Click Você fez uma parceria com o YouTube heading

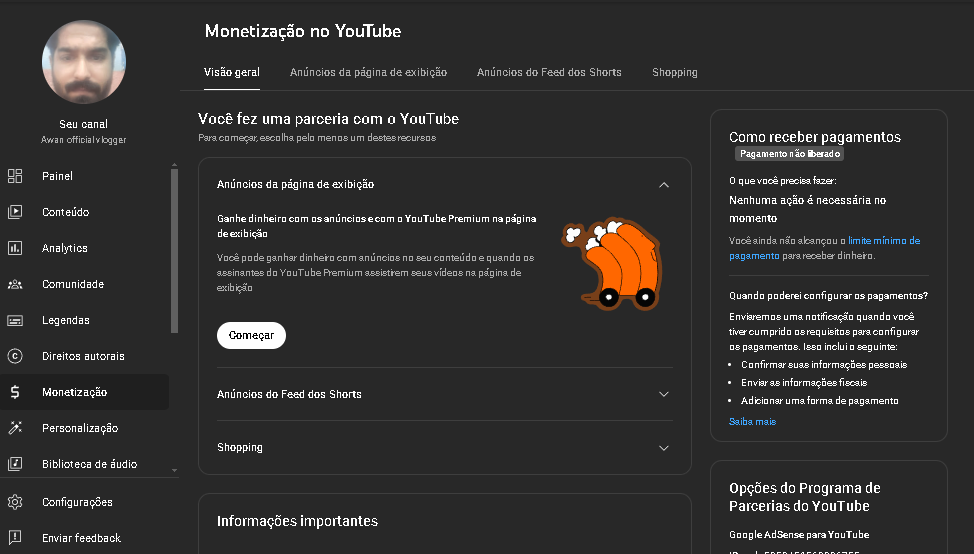coord(328,119)
